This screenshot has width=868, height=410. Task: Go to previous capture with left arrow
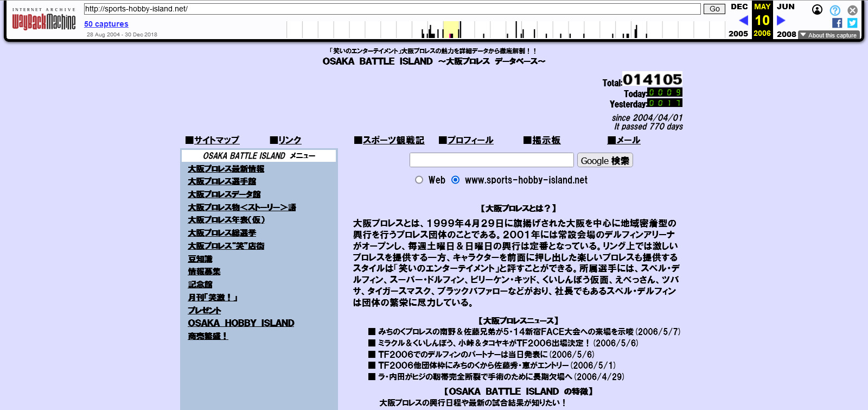743,21
